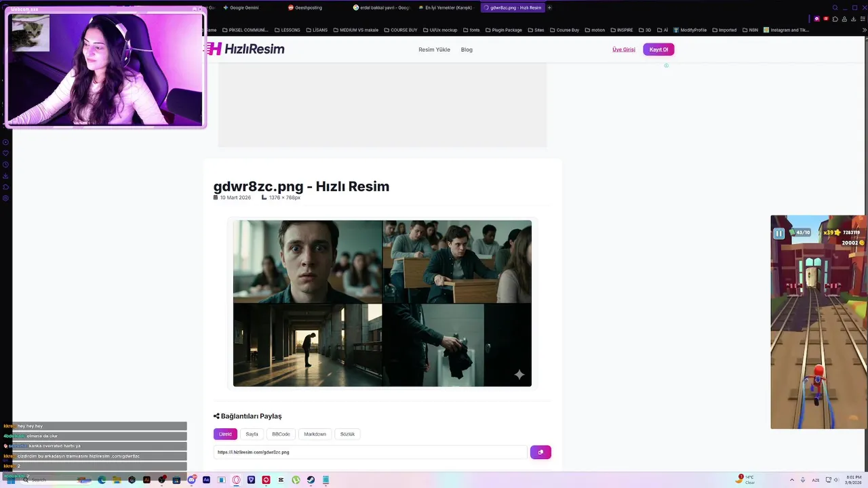The image size is (868, 488).
Task: Pause the game with the pause icon
Action: (x=778, y=233)
